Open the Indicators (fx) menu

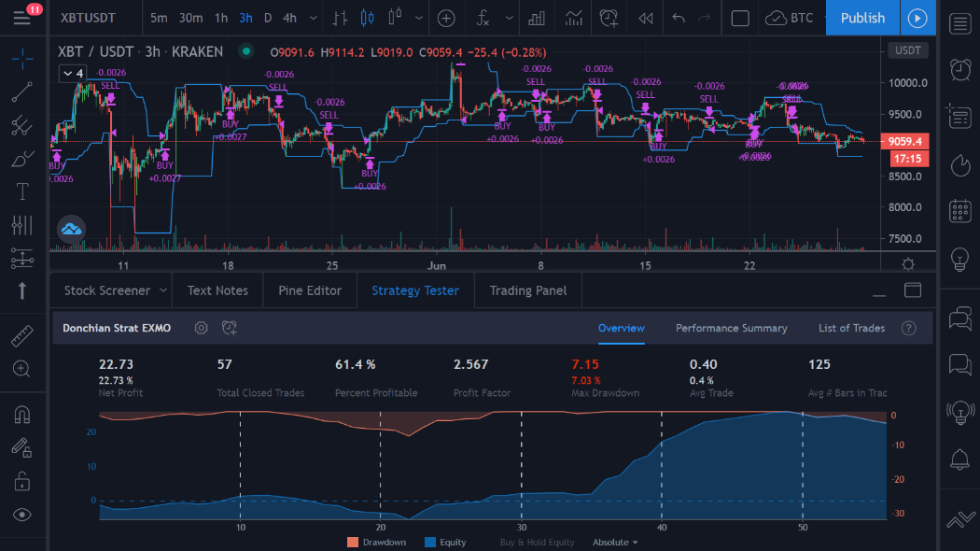(x=483, y=18)
